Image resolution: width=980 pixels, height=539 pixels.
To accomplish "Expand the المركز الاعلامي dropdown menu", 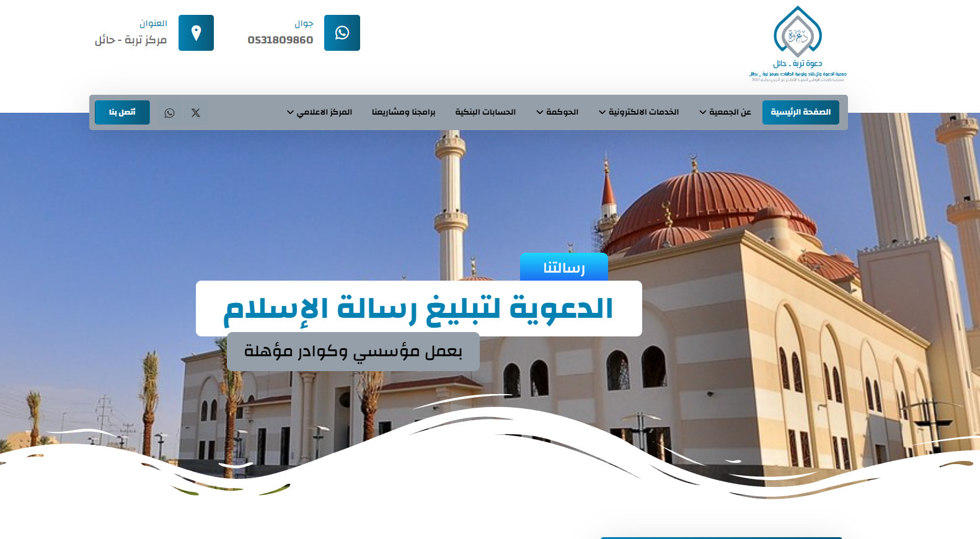I will tap(319, 112).
